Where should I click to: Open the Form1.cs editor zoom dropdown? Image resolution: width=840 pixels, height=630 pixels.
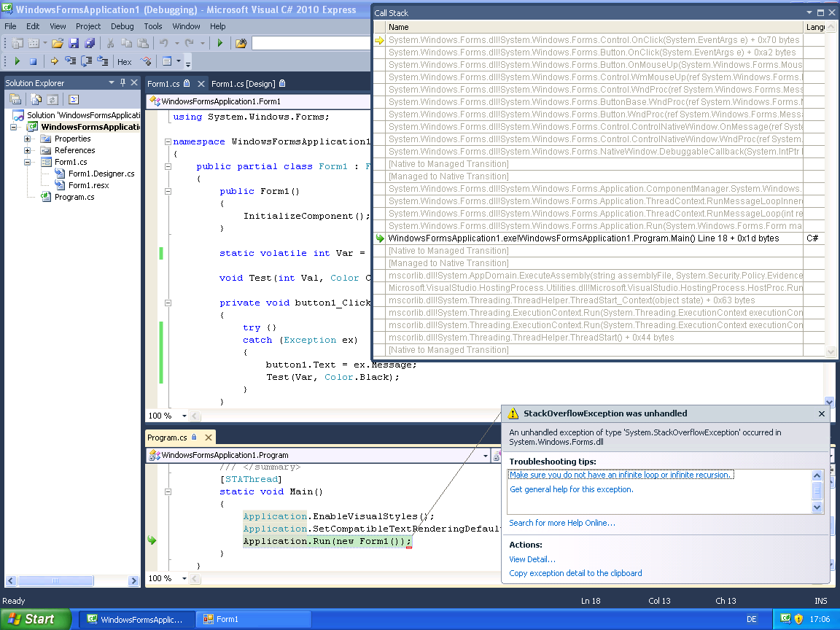coord(184,416)
